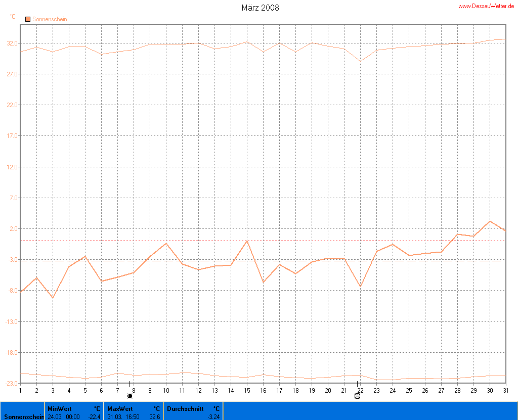Select the Durchschnitt column header
The image size is (518, 420).
click(x=185, y=408)
